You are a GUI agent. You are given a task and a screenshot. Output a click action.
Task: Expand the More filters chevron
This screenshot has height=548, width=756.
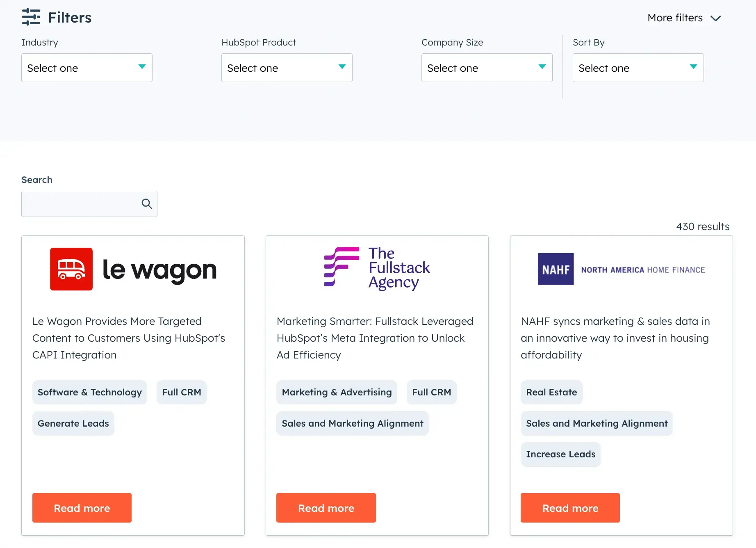click(715, 18)
